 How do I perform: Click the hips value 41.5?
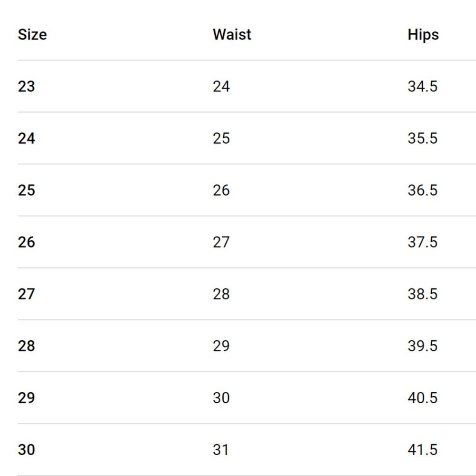pos(422,450)
